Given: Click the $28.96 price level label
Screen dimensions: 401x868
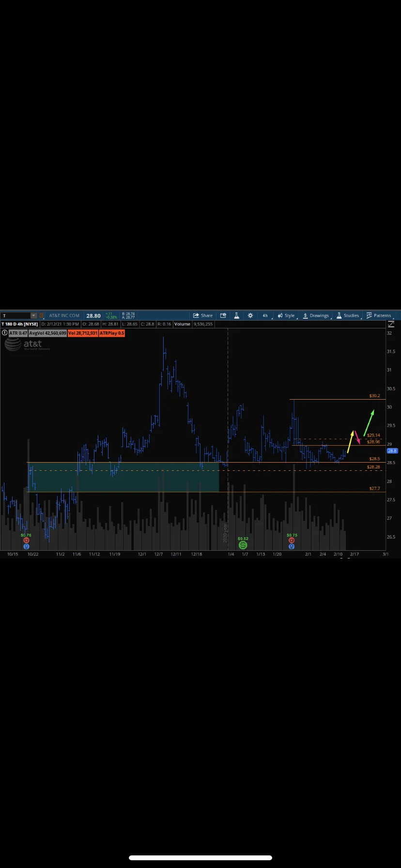Looking at the screenshot, I should point(373,442).
